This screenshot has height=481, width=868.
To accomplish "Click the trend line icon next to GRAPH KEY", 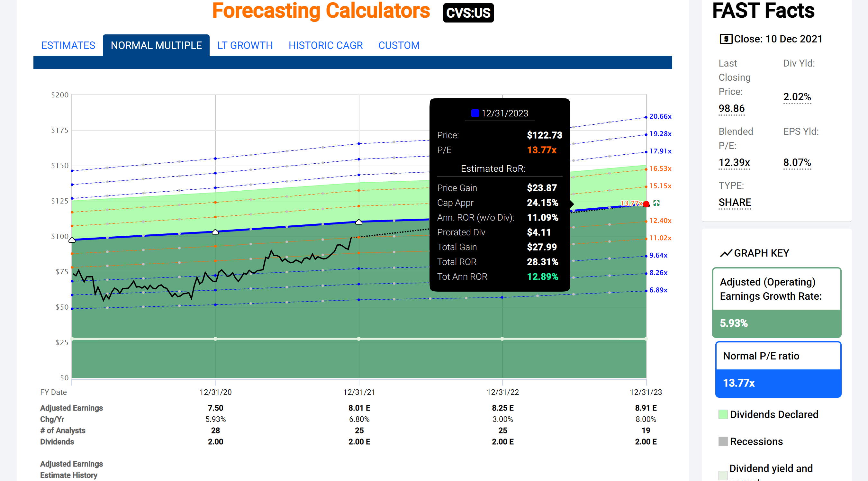I will pyautogui.click(x=726, y=253).
